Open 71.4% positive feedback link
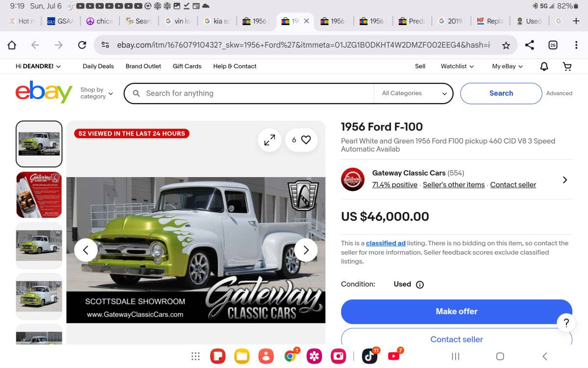This screenshot has width=588, height=368. point(395,185)
